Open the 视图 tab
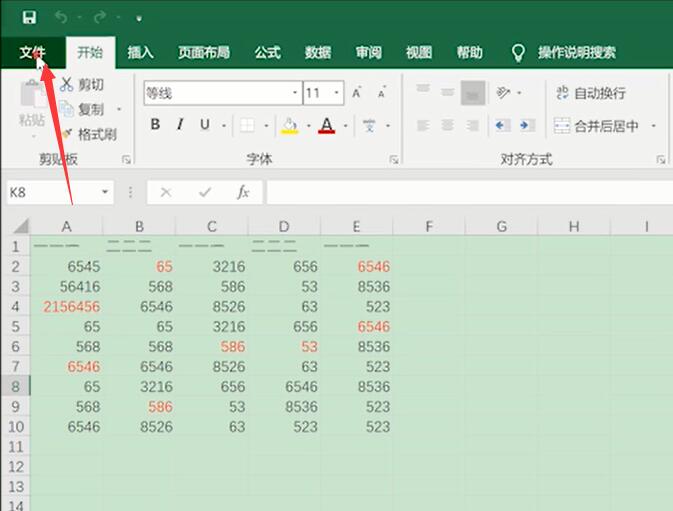This screenshot has width=673, height=511. [x=419, y=53]
